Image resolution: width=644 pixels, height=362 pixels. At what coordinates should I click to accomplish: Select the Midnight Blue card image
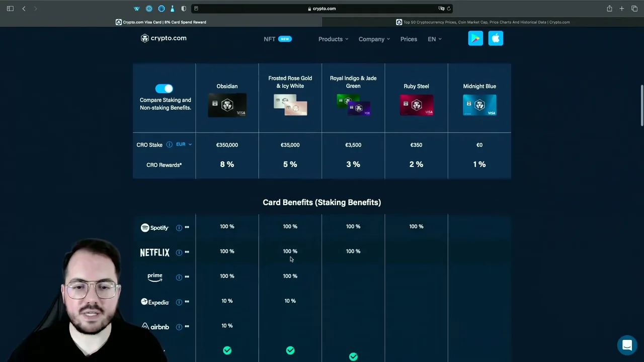click(479, 105)
